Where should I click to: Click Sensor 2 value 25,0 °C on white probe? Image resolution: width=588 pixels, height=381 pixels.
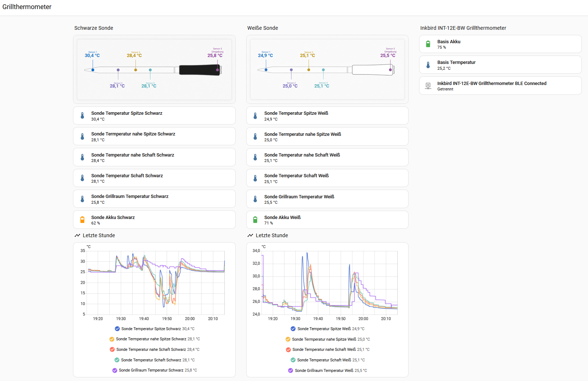tap(290, 86)
